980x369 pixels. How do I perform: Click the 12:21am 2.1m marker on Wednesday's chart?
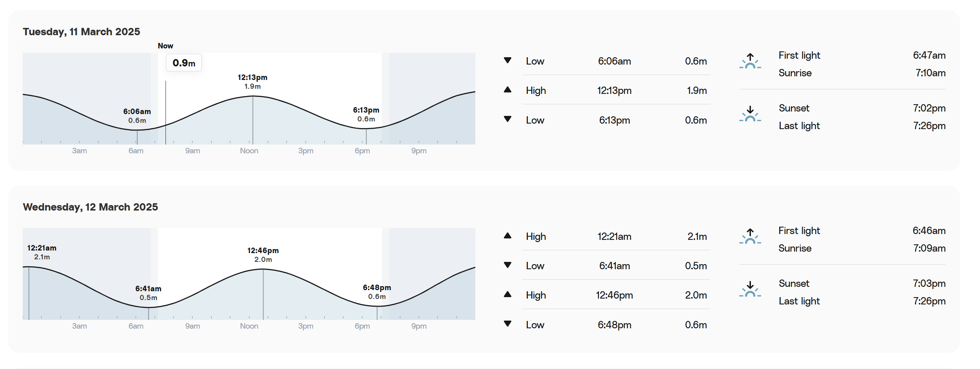42,252
